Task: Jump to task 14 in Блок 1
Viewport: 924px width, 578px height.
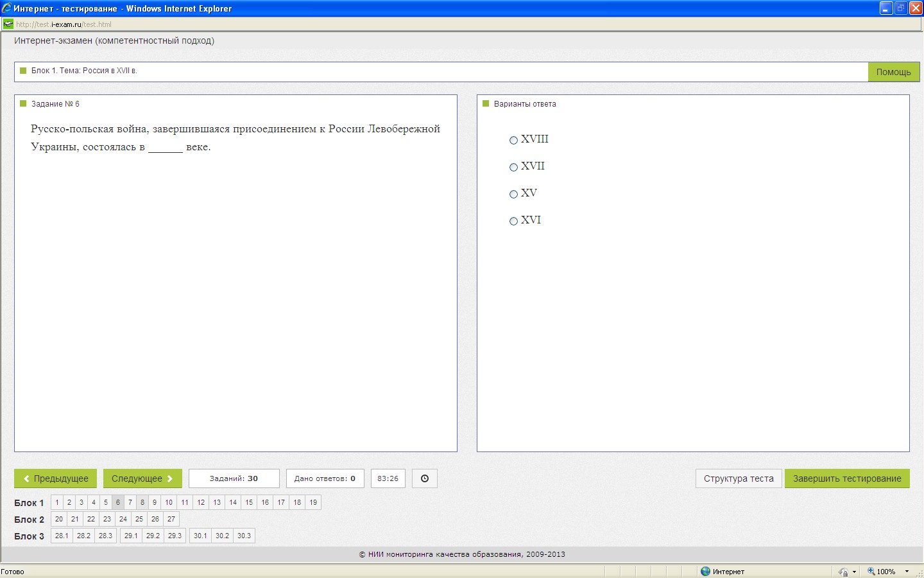Action: tap(233, 502)
